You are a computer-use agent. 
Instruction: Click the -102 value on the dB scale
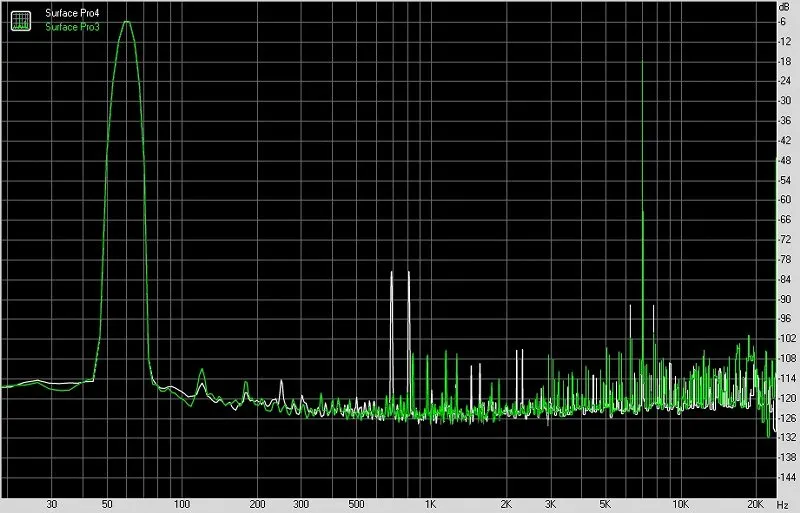coord(787,338)
